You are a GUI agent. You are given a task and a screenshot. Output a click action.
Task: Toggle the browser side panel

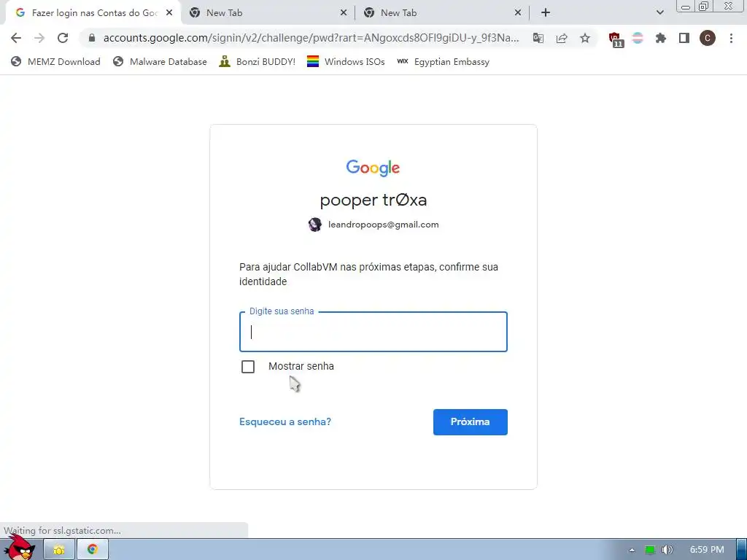coord(684,38)
